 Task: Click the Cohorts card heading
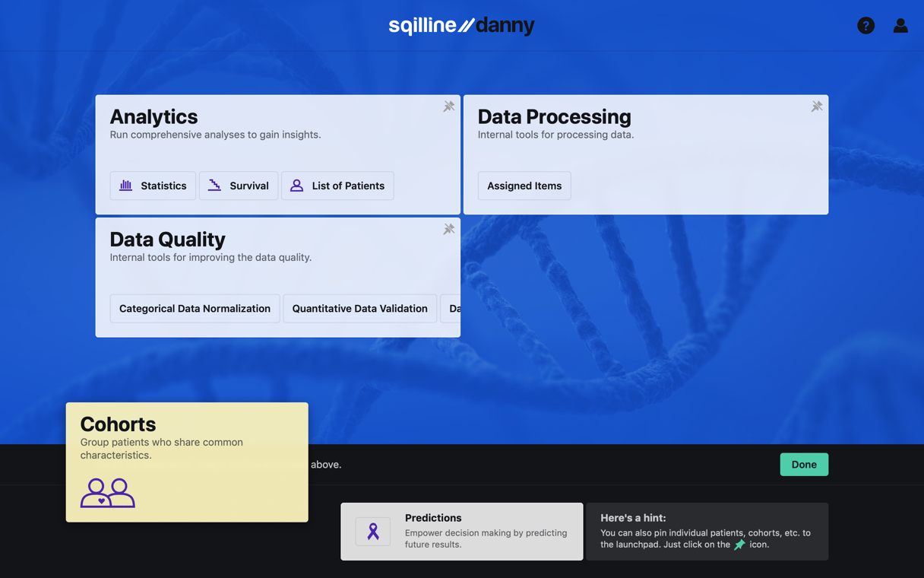[x=118, y=424]
